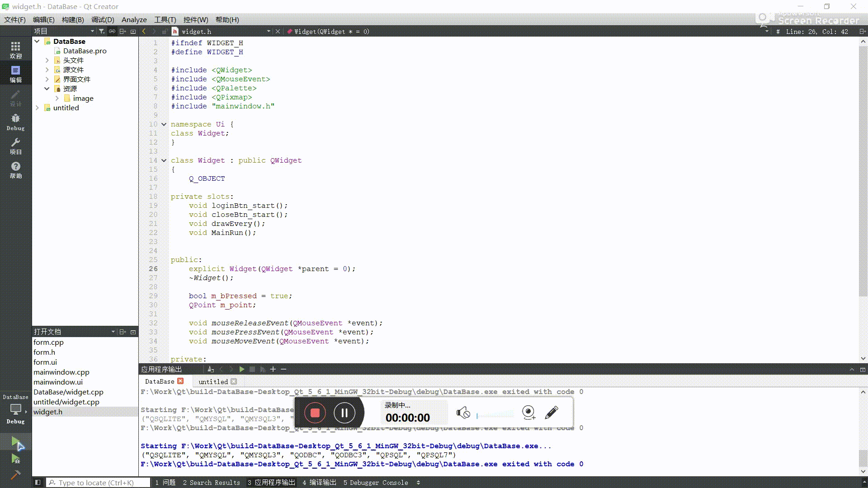Close the application output pane

pos(863,369)
